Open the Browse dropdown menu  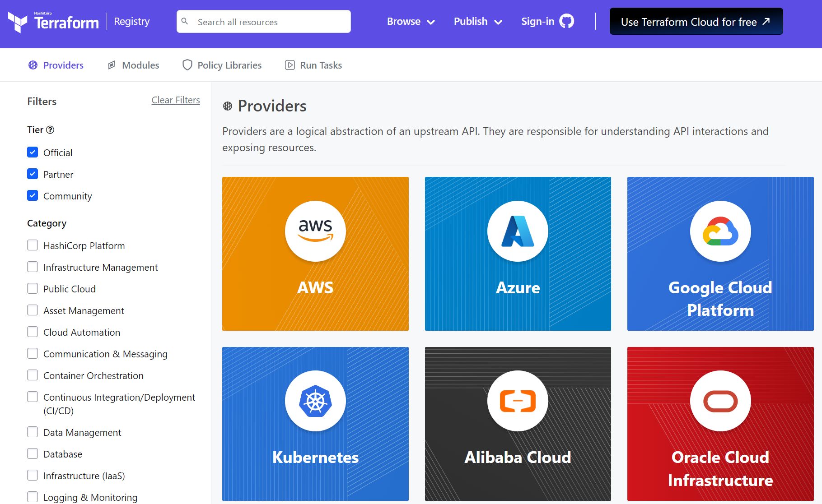click(x=411, y=22)
